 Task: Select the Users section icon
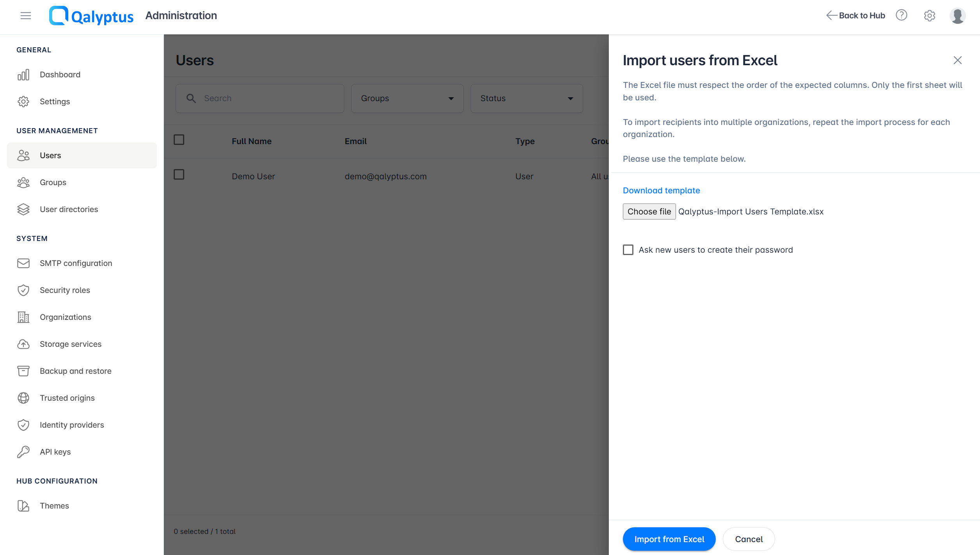pos(23,155)
